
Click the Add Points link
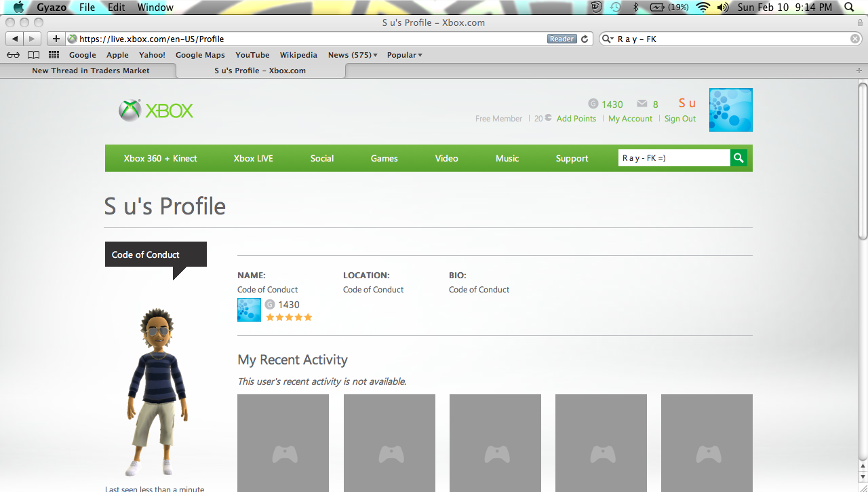coord(576,118)
